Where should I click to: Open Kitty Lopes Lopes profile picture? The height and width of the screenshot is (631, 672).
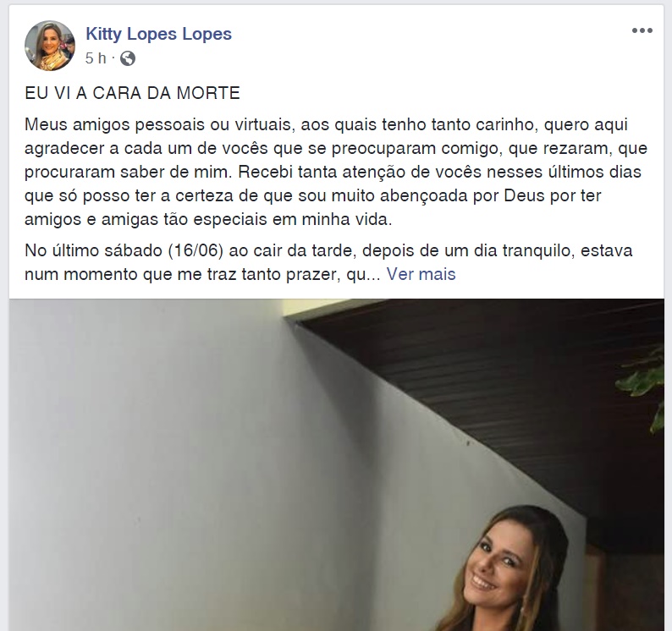(x=50, y=46)
